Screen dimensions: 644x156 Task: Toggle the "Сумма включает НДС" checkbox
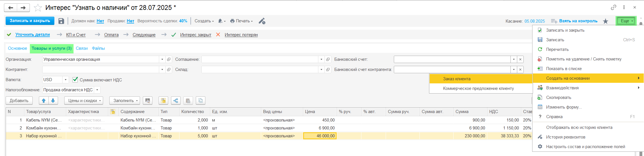tap(75, 80)
